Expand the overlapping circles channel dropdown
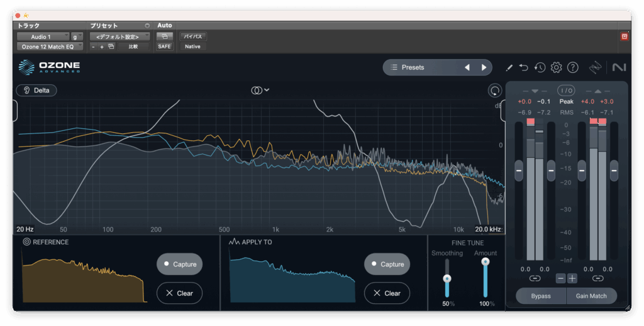The width and height of the screenshot is (644, 326). coord(260,90)
